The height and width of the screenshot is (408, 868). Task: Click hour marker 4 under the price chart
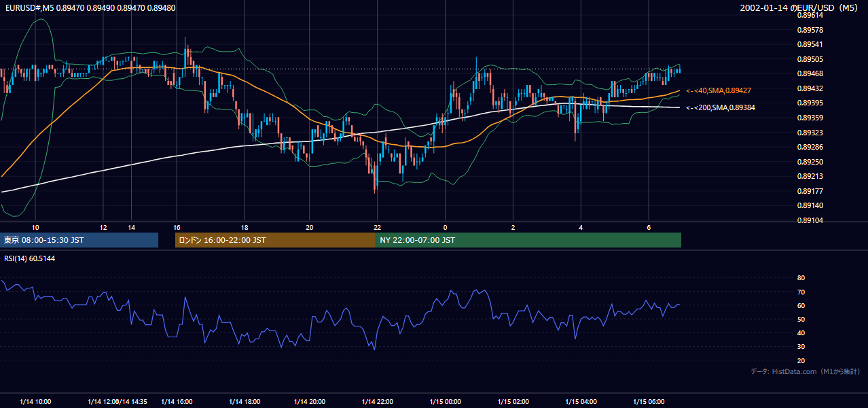(581, 227)
